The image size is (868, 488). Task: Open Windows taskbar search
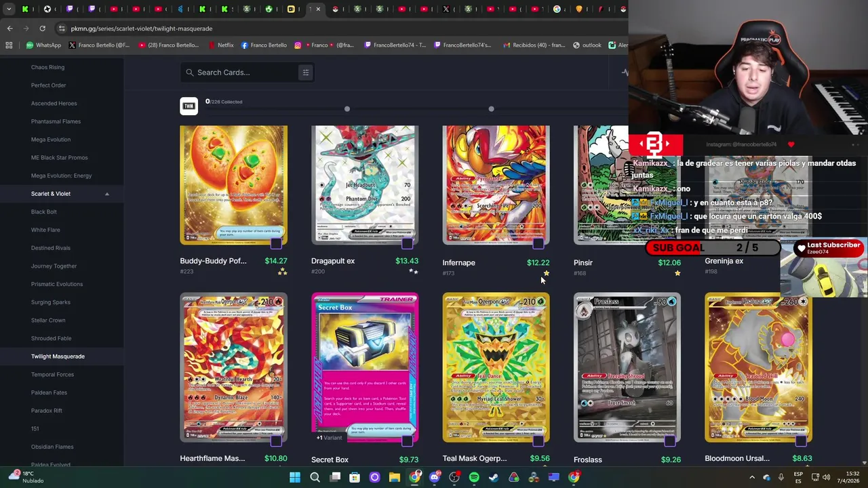pyautogui.click(x=315, y=477)
